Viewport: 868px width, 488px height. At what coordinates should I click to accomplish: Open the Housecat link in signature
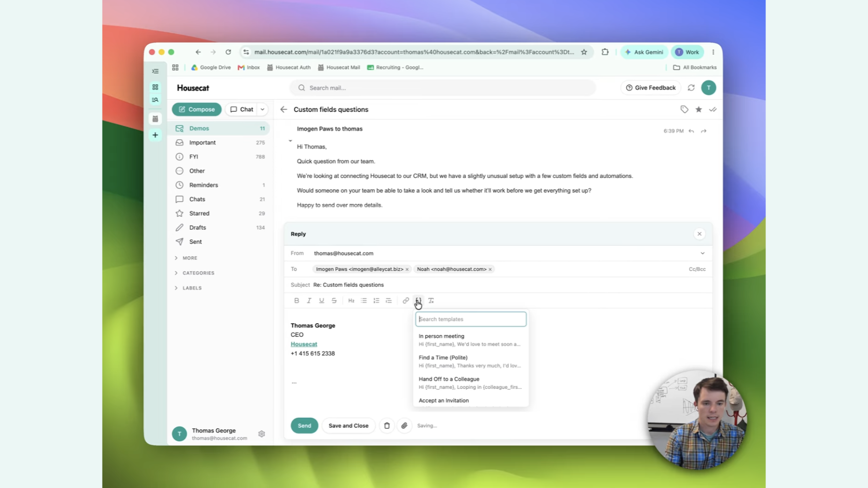(x=304, y=344)
